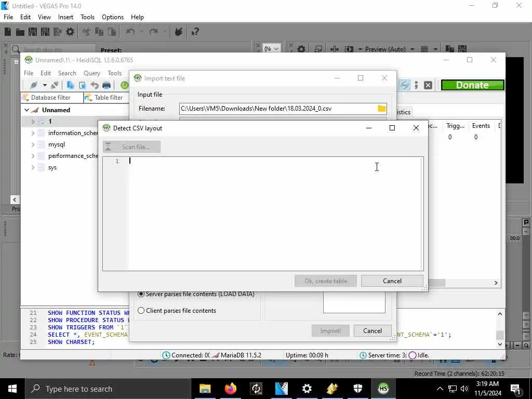Open Windows Security shield taskbar icon
This screenshot has height=399, width=532.
pyautogui.click(x=357, y=389)
